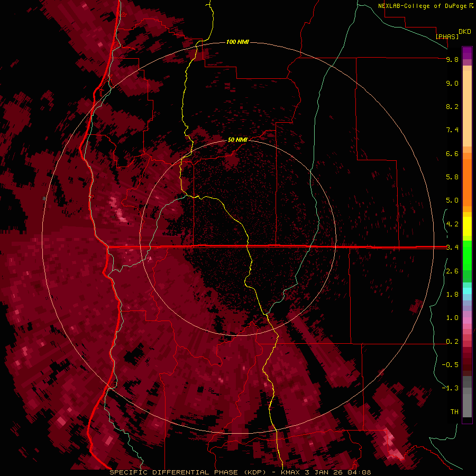Click the 7.4 legend value
Viewport: 476px width, 476px height.
pyautogui.click(x=452, y=130)
